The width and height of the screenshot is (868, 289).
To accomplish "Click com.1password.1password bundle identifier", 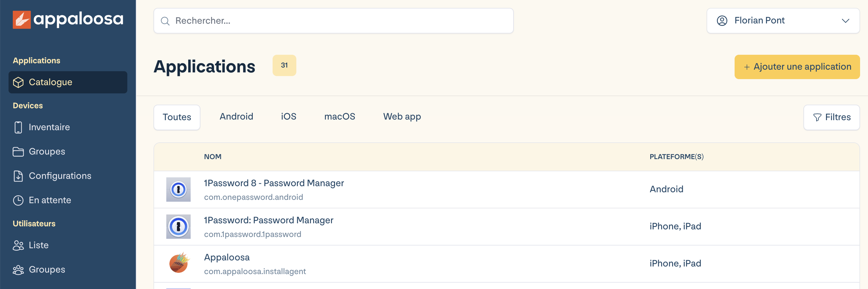I will pos(252,235).
